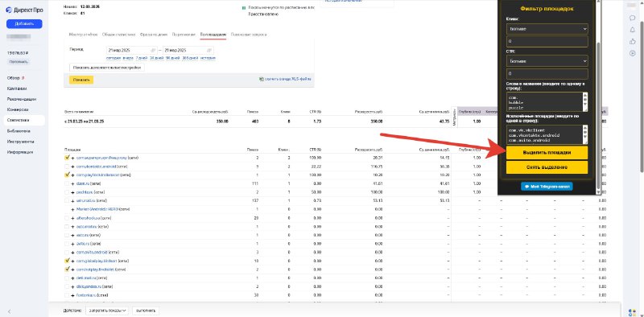
Task: Switch to Мастер отчётов tab
Action: 84,35
